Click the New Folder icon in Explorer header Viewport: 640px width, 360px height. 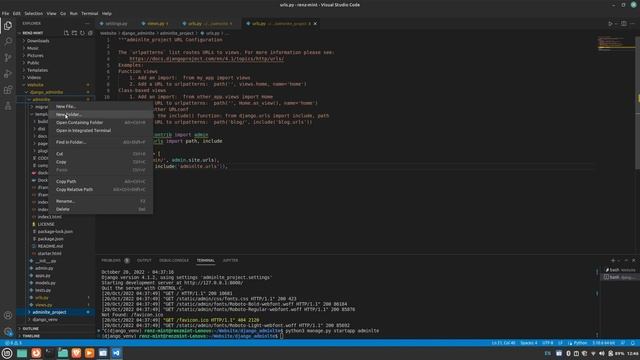(74, 33)
